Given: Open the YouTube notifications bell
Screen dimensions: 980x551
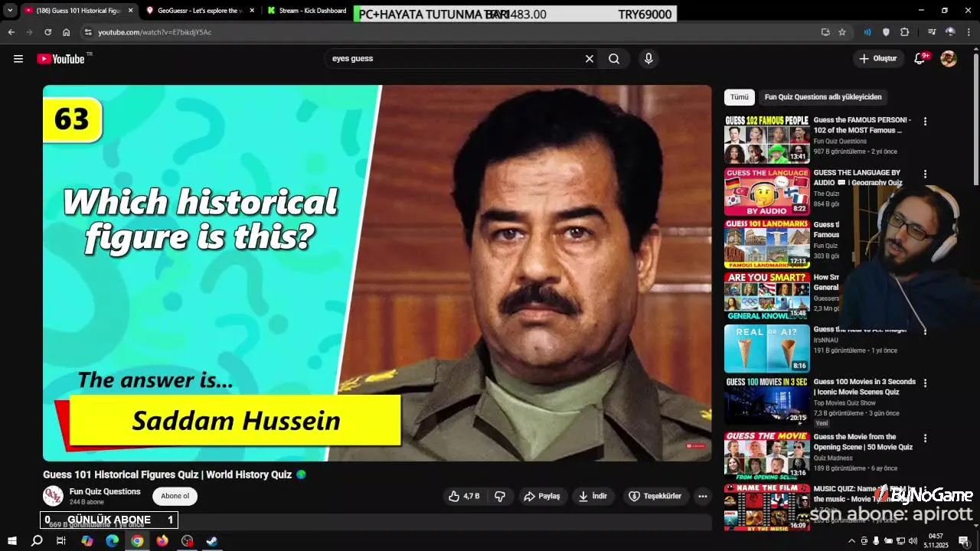Looking at the screenshot, I should (920, 59).
